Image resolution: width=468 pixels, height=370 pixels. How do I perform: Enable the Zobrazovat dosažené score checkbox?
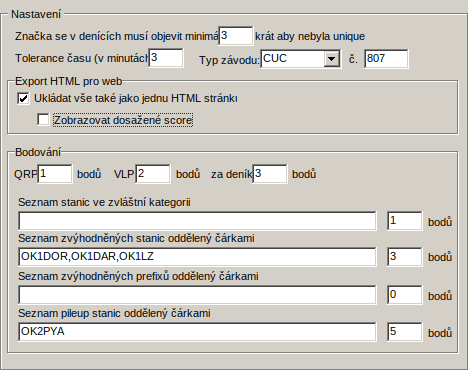(43, 120)
